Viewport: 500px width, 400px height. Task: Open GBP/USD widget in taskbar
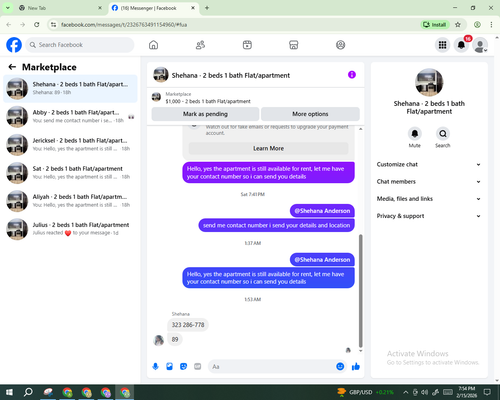(x=366, y=392)
